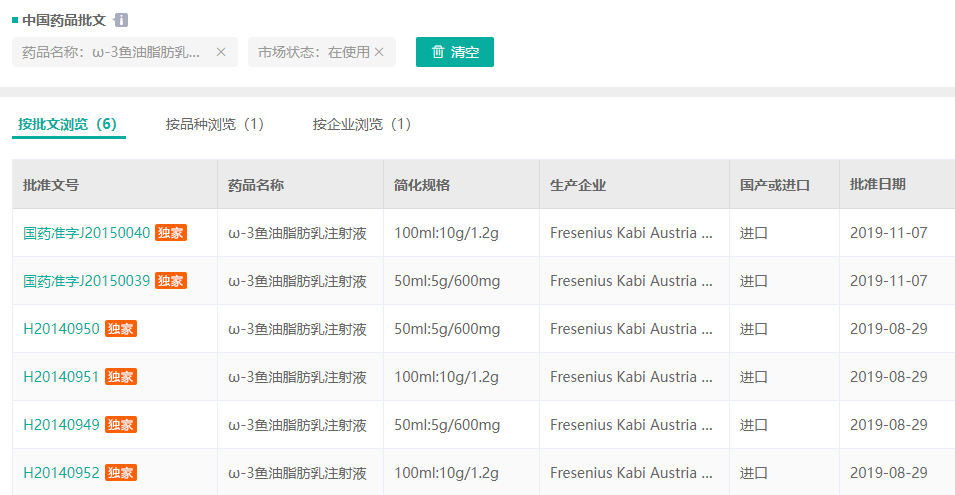Switch to the 按品种浏览 tab

tap(215, 124)
